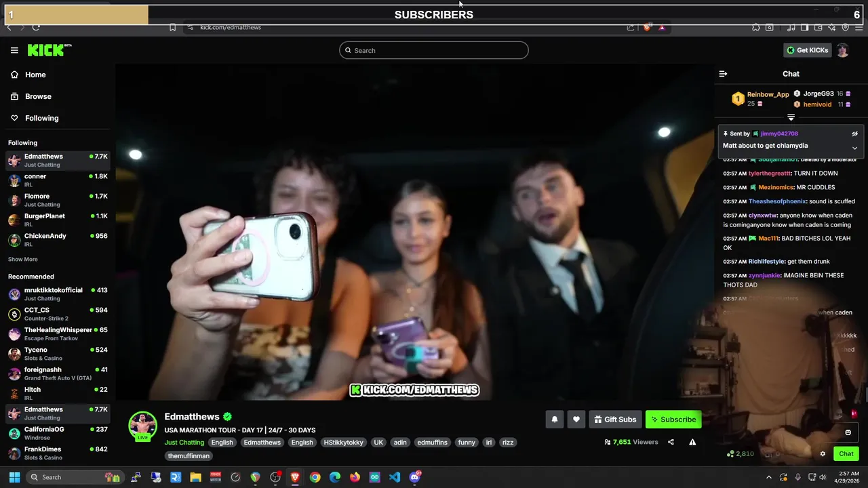The width and height of the screenshot is (868, 488).
Task: Click the Search input field
Action: (x=434, y=50)
